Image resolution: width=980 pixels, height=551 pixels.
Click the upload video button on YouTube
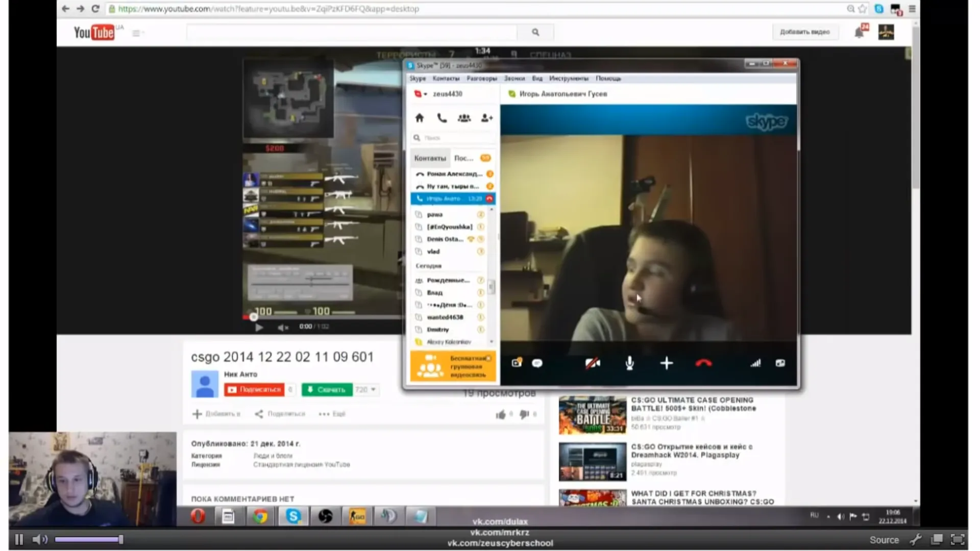805,32
